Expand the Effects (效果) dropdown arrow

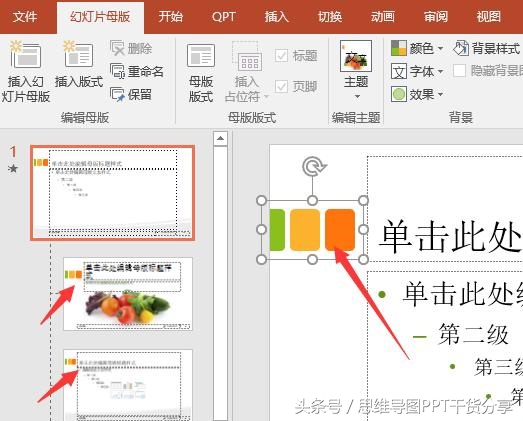coord(440,94)
